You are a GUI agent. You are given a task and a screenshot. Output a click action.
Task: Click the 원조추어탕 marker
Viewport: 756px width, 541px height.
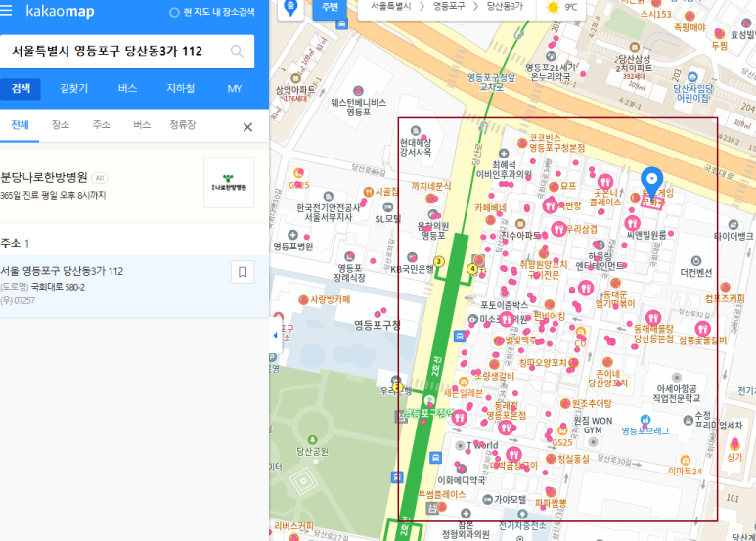tap(565, 403)
